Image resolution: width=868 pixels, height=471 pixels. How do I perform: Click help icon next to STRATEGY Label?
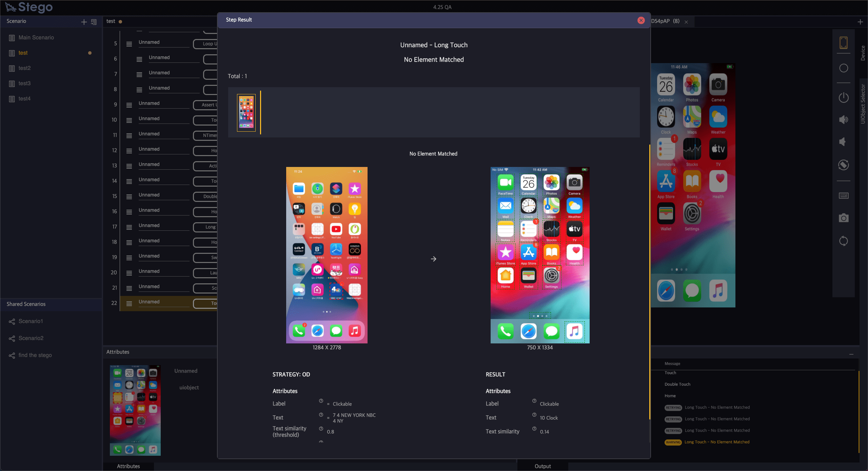(x=321, y=401)
